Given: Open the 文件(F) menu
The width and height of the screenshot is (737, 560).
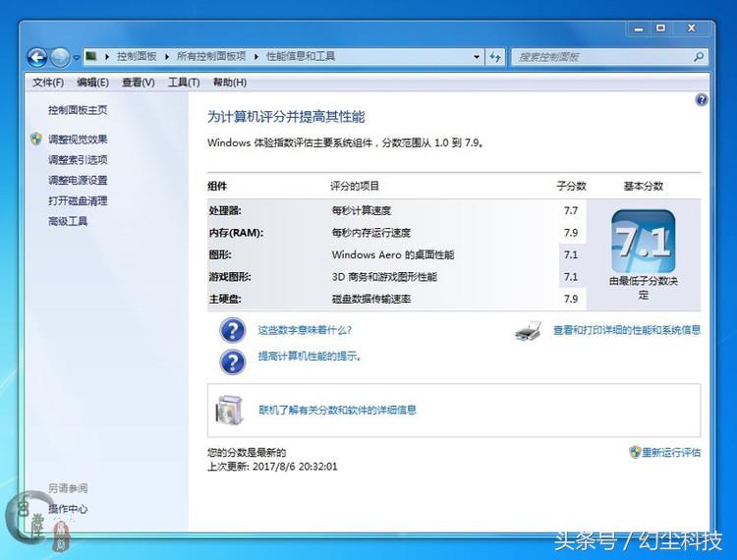Looking at the screenshot, I should click(48, 83).
